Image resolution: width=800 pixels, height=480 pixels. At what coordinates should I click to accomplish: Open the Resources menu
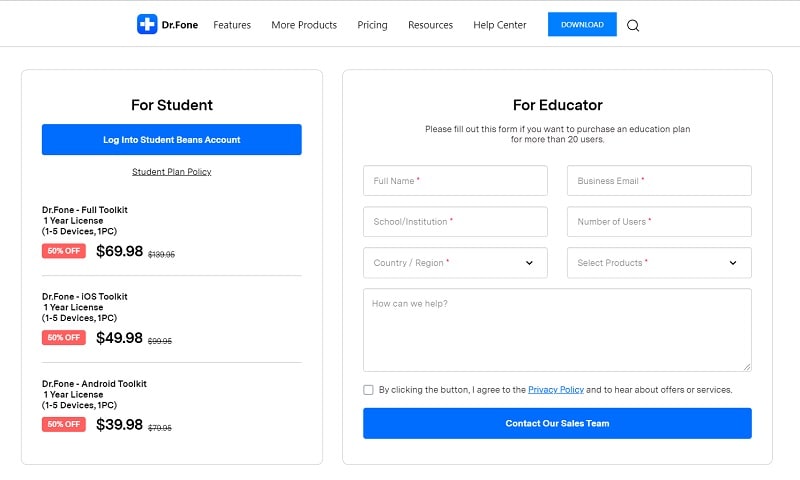coord(430,25)
